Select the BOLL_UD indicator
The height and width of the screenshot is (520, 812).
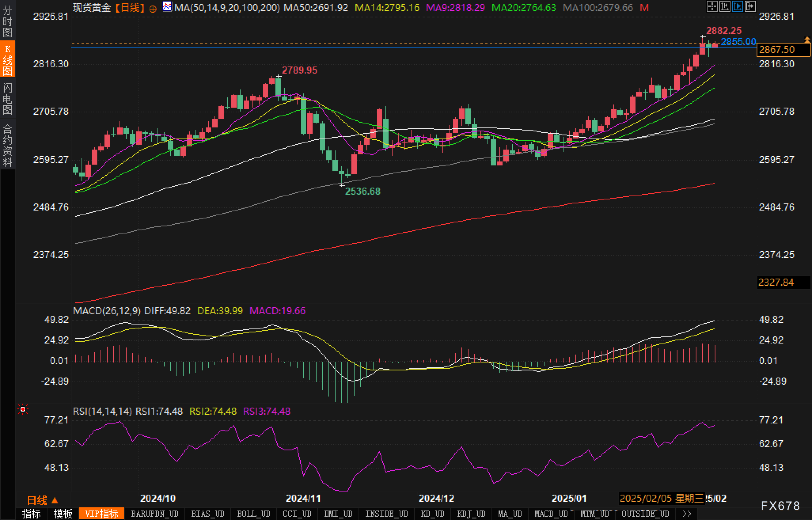pos(253,514)
